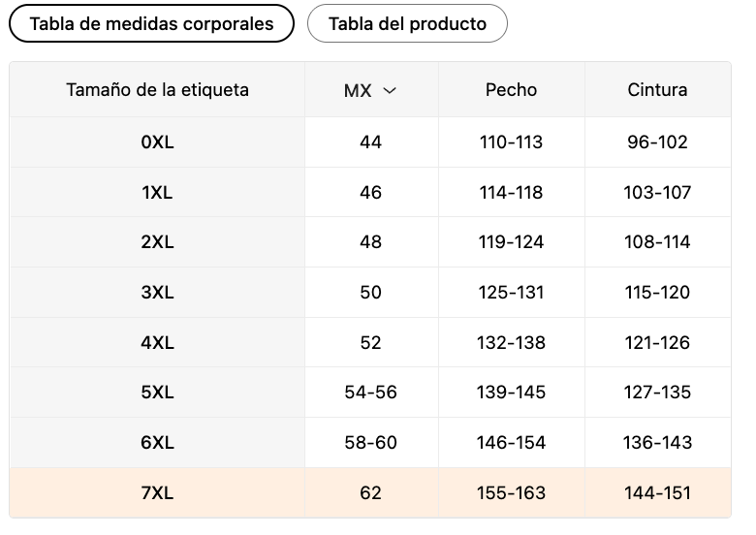Open the Tabla del producto tab
This screenshot has width=756, height=535.
[x=407, y=23]
